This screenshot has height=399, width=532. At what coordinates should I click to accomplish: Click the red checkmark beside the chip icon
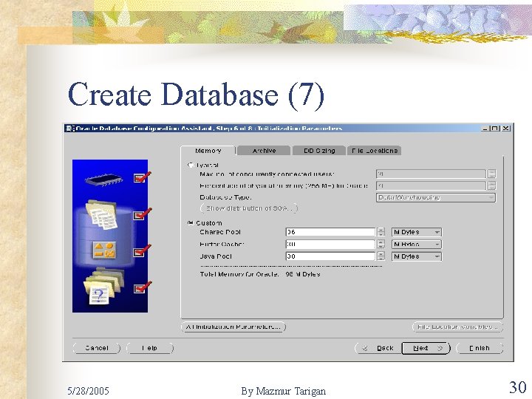point(142,177)
